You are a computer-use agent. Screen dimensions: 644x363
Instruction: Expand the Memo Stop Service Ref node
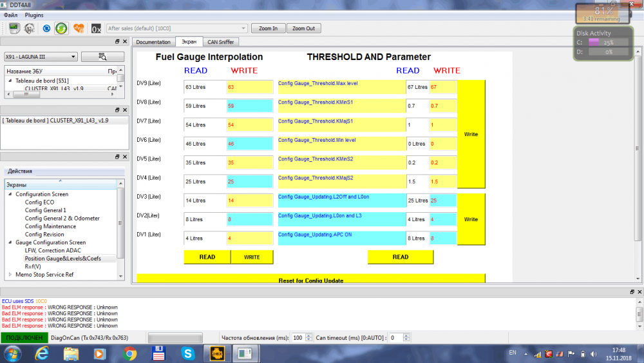10,274
